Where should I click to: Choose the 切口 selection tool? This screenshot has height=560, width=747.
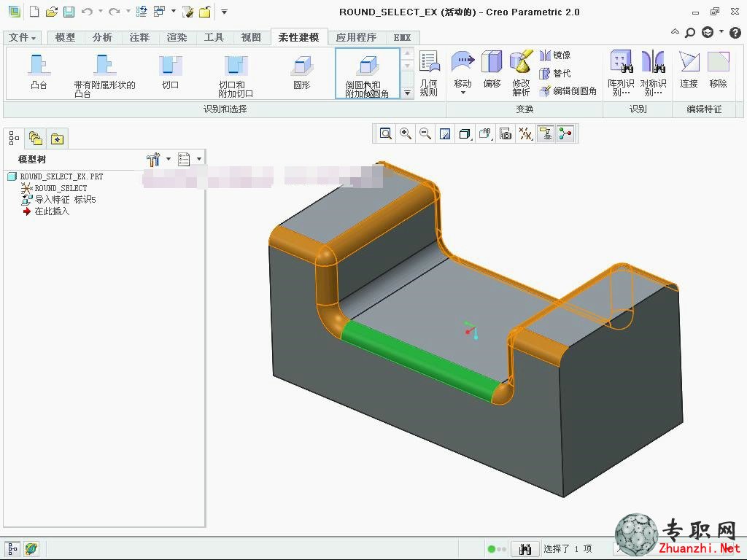coord(170,72)
